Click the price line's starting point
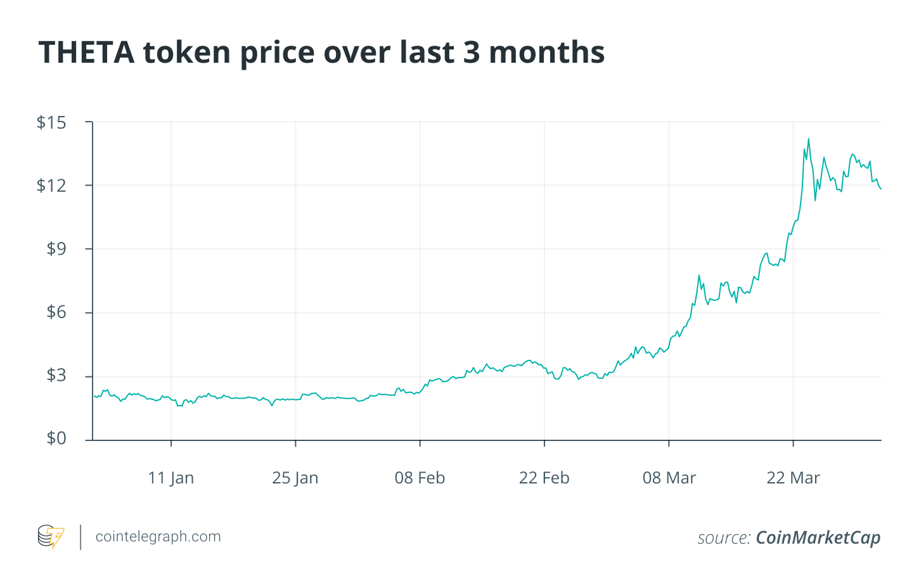This screenshot has width=919, height=588. (94, 395)
